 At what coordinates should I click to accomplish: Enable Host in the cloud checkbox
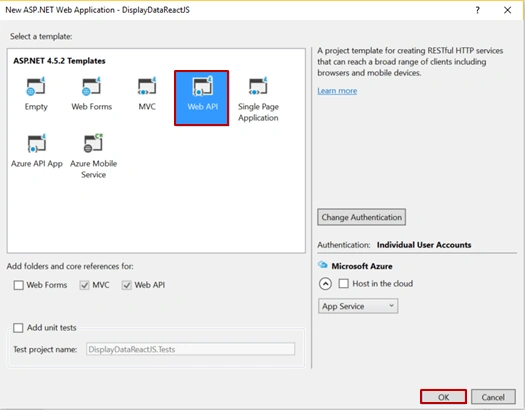[344, 284]
